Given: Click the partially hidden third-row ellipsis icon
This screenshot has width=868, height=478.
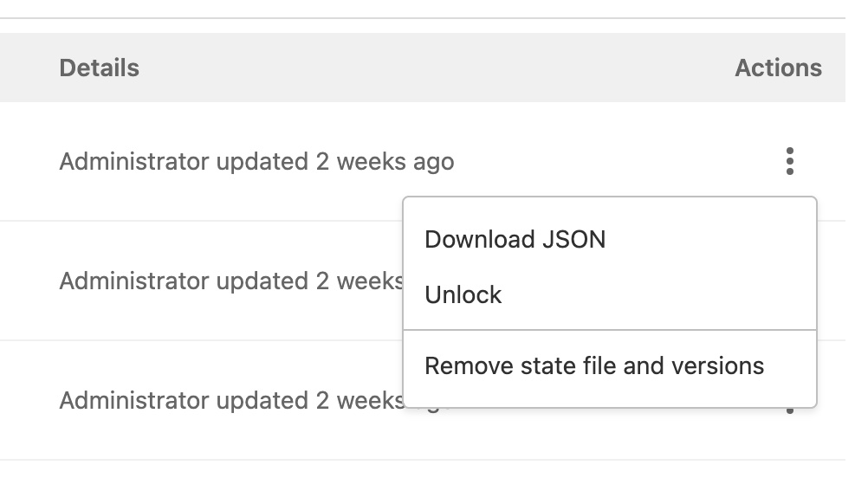Looking at the screenshot, I should coord(789,410).
